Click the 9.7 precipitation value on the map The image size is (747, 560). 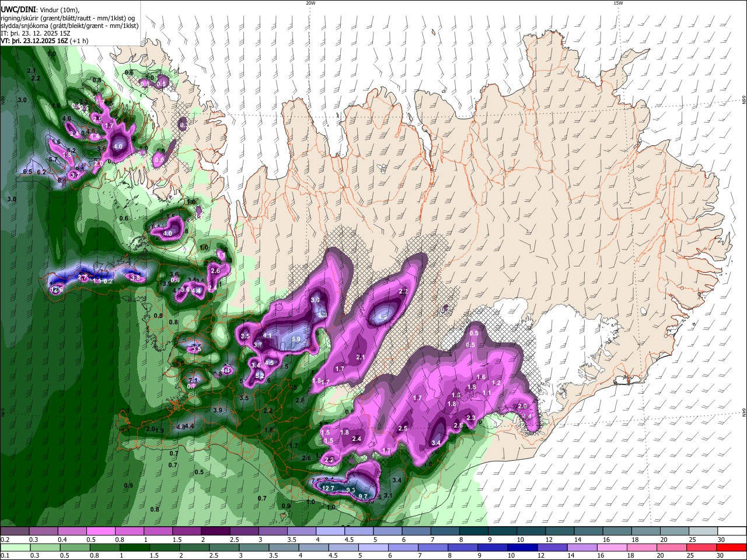[x=363, y=496]
